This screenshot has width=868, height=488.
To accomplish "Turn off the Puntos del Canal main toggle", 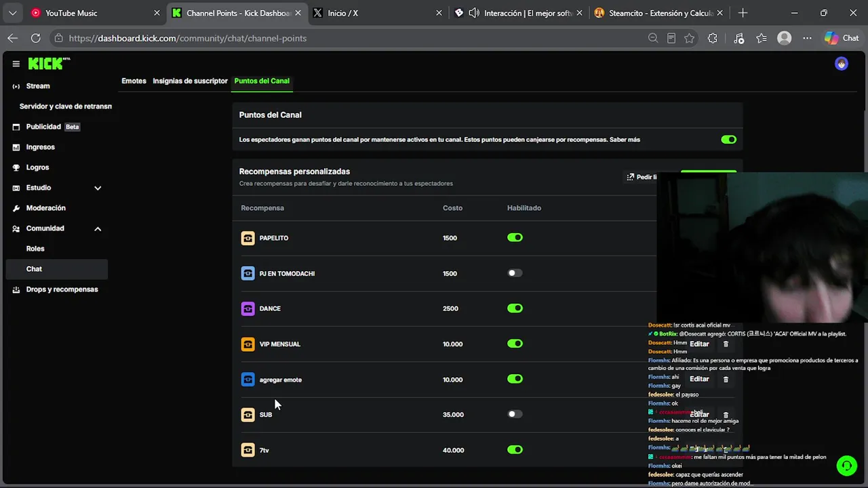I will (728, 140).
